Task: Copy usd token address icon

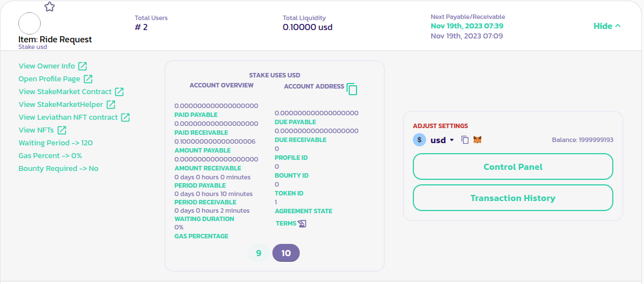Action: point(465,140)
